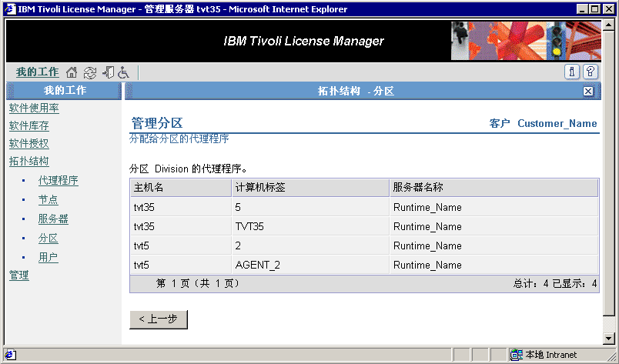Open the 软件库存 link
The height and width of the screenshot is (364, 619).
(28, 126)
